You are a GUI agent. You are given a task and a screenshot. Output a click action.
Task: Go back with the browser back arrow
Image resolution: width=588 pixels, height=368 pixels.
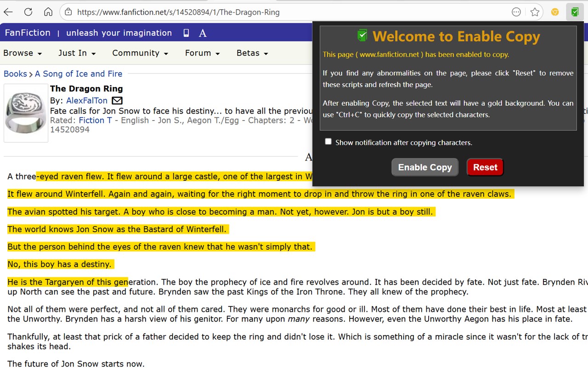tap(8, 12)
